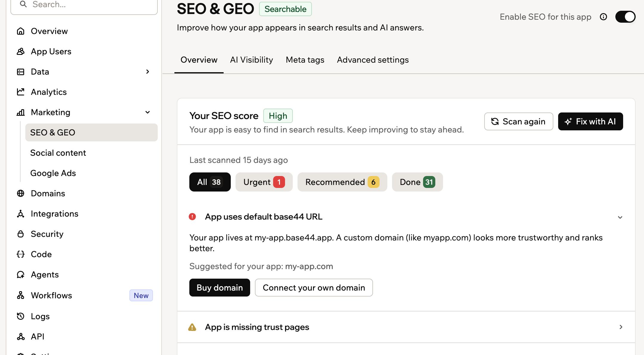Expand the Data submenu arrow
Image resolution: width=644 pixels, height=355 pixels.
click(148, 72)
